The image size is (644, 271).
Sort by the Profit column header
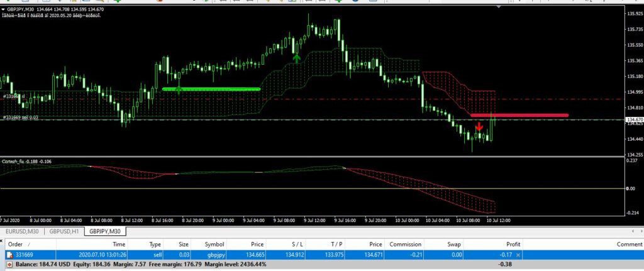pos(492,245)
